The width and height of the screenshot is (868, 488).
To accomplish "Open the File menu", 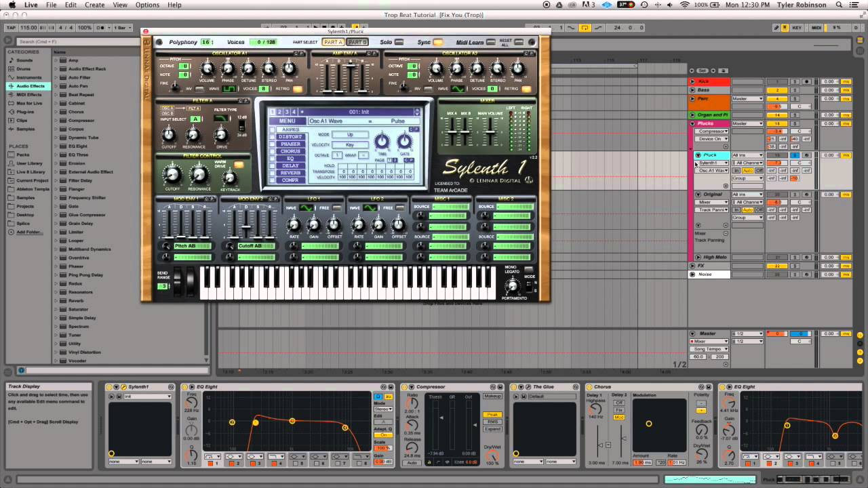I will pos(52,5).
